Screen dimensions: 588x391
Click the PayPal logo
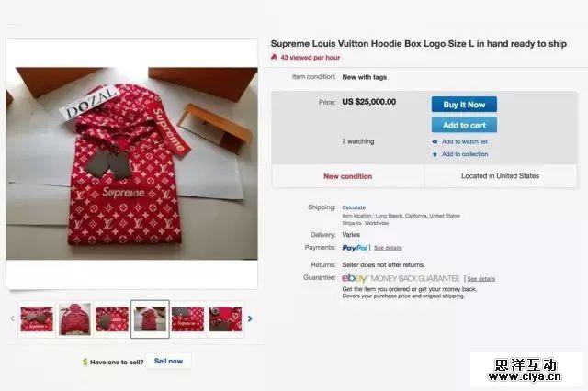(x=356, y=248)
